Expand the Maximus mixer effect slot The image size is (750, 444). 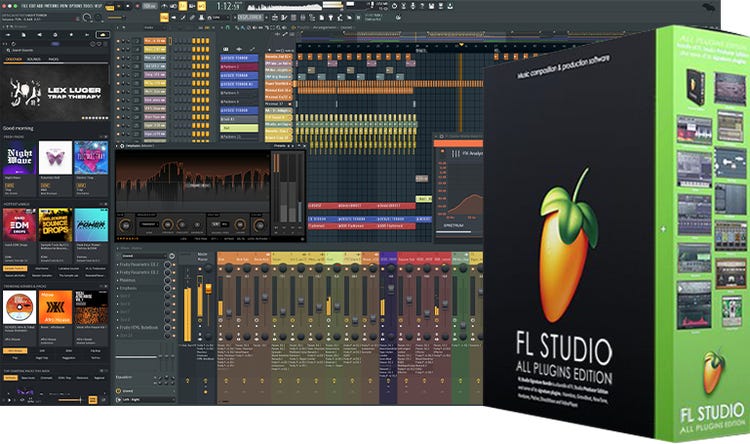[x=118, y=280]
